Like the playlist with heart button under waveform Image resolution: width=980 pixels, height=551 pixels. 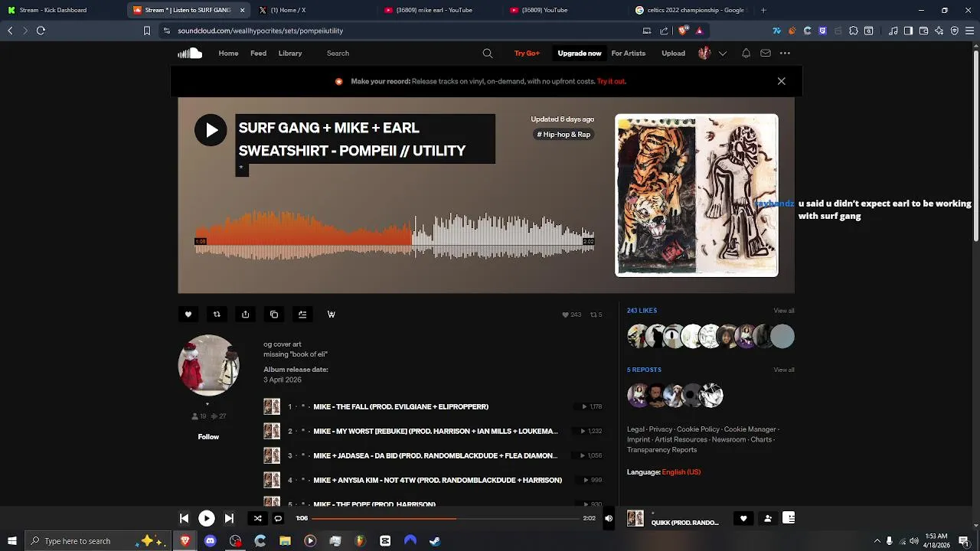pyautogui.click(x=188, y=315)
